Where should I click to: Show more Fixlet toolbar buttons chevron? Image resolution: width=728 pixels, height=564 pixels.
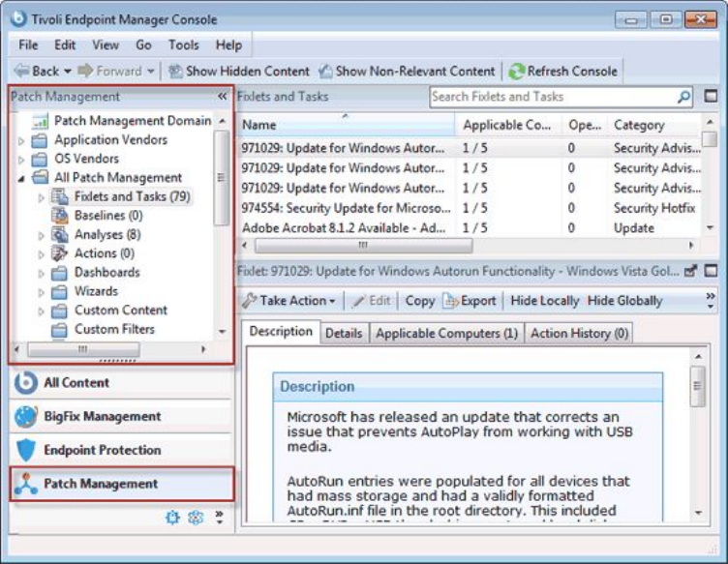pyautogui.click(x=711, y=300)
